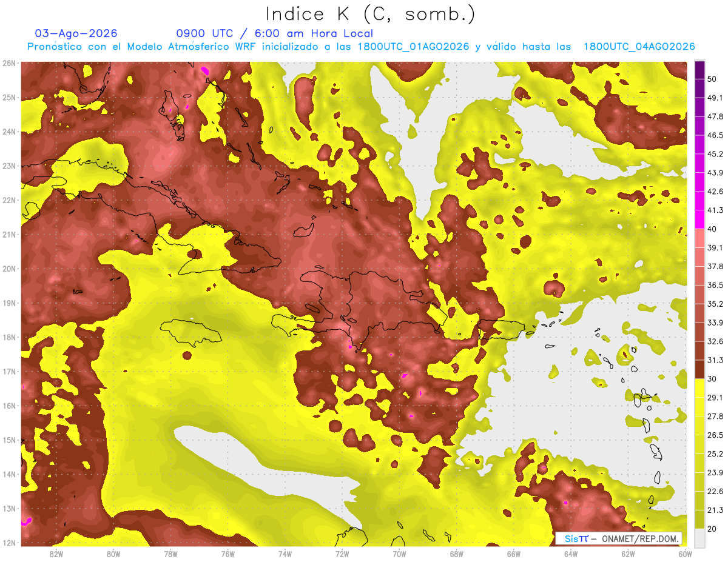The width and height of the screenshot is (728, 562).
Task: Click the colorbar value "49.1"
Action: (715, 98)
